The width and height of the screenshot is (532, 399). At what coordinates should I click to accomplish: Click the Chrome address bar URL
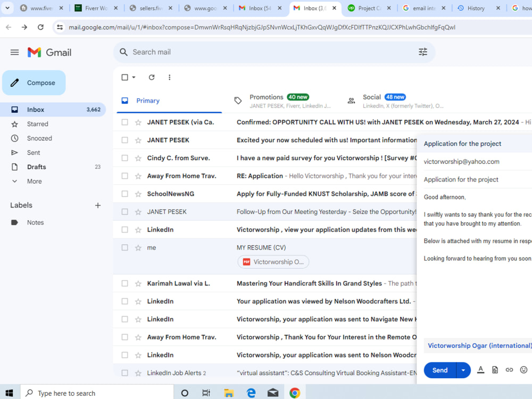262,27
